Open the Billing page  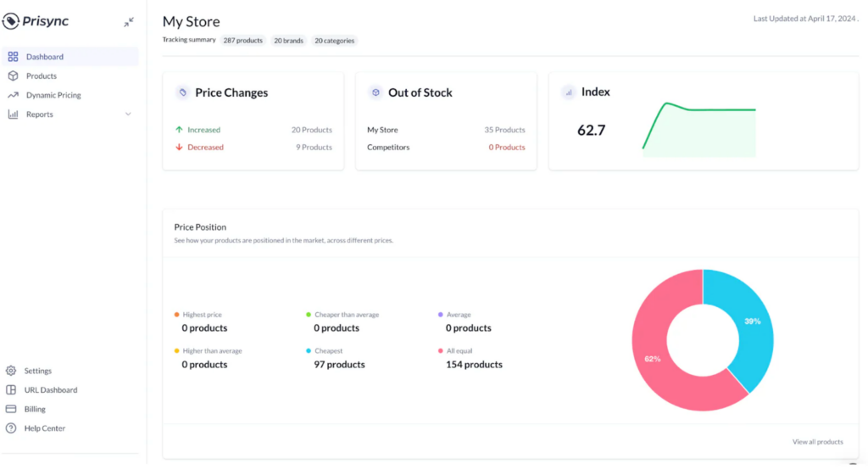tap(34, 409)
